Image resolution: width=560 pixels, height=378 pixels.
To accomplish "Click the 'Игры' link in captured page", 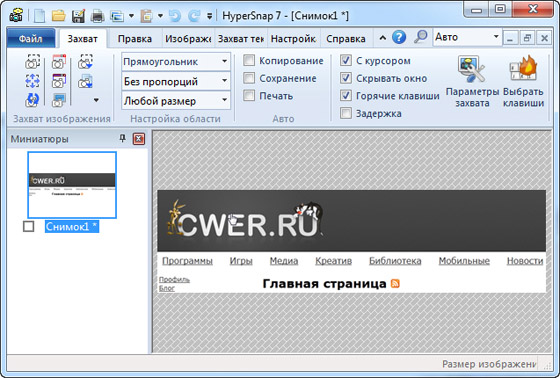I will coord(241,261).
